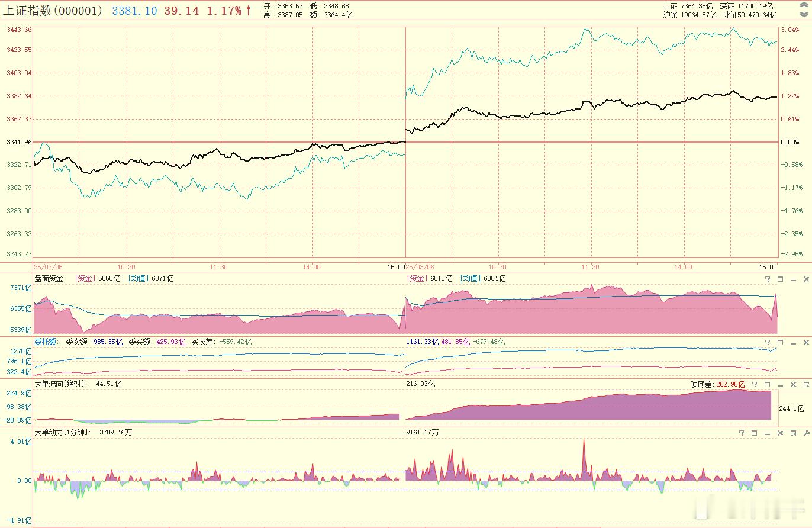Select the index price 3381.10

[x=134, y=10]
